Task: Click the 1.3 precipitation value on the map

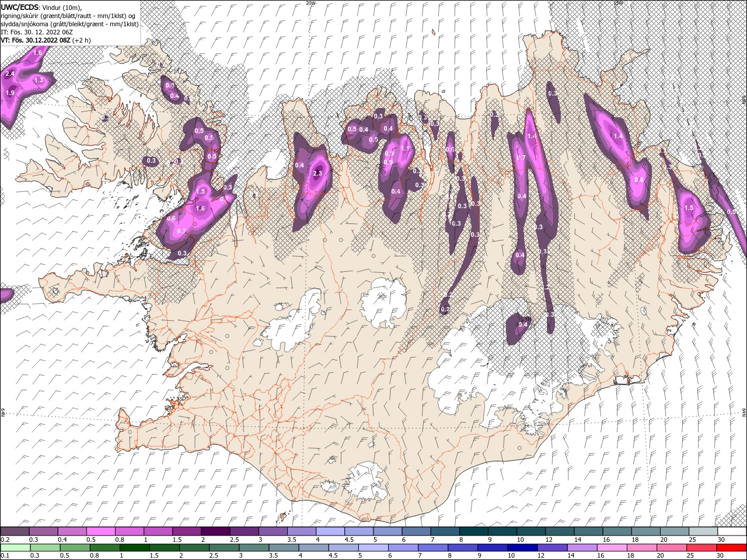Action: (x=39, y=80)
